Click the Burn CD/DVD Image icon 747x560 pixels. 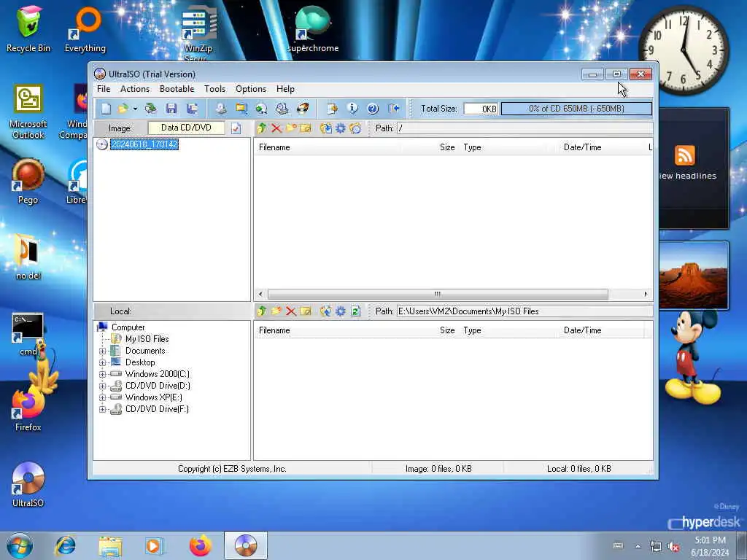coord(303,109)
